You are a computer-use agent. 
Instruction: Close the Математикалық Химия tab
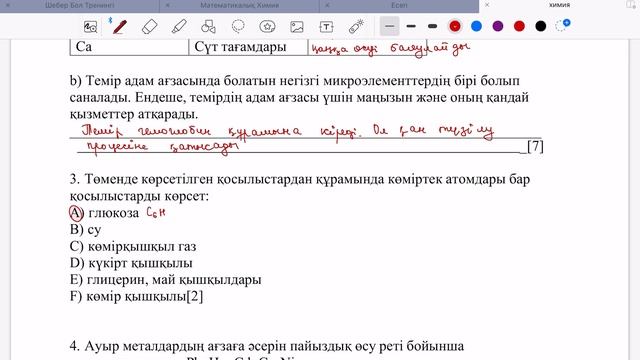[167, 5]
